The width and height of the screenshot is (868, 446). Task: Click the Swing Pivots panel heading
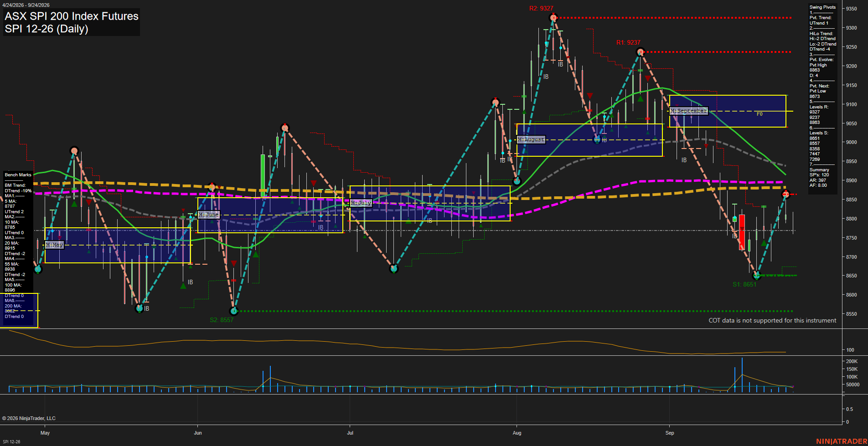pos(822,7)
